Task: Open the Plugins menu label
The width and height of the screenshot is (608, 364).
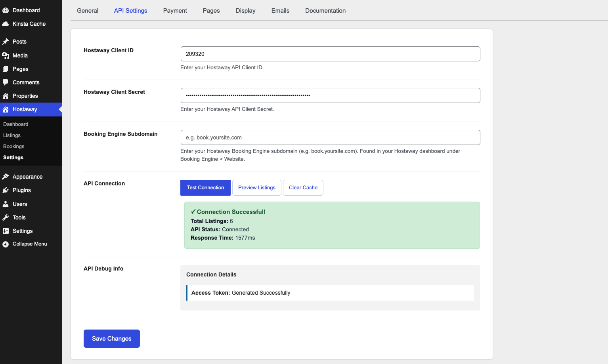Action: pyautogui.click(x=22, y=190)
